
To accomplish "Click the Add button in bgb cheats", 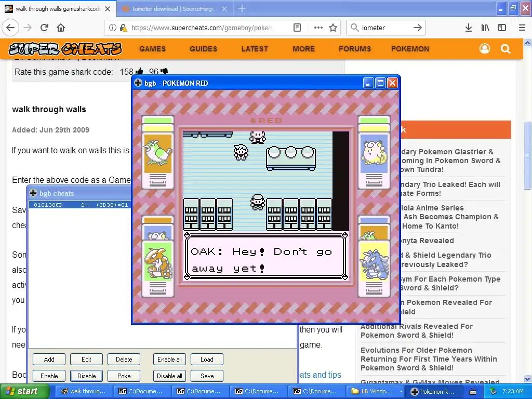I will [49, 360].
